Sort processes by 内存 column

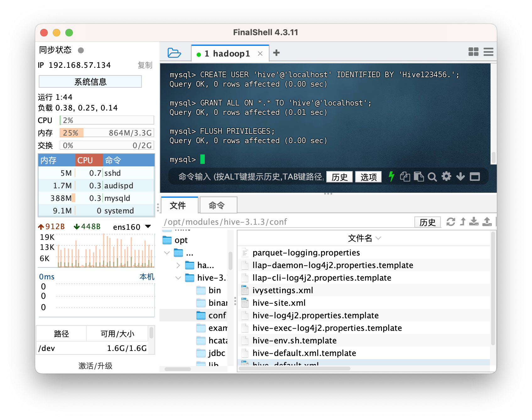pyautogui.click(x=57, y=160)
